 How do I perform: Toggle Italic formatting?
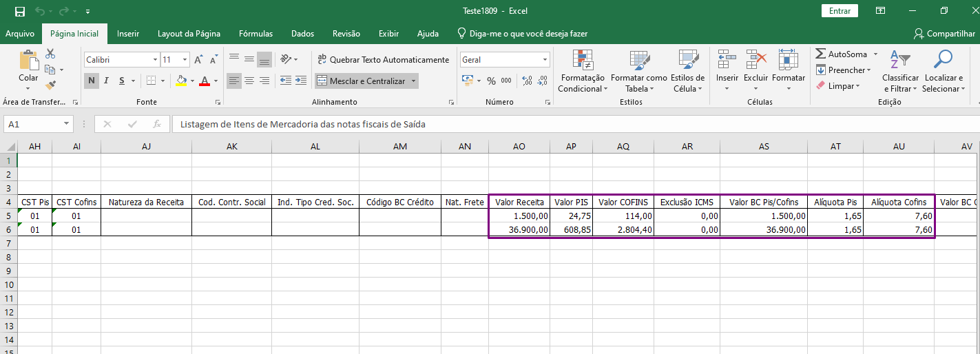(x=107, y=81)
